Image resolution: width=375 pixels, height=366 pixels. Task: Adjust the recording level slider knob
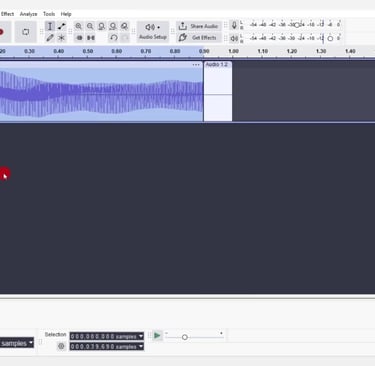pyautogui.click(x=297, y=25)
